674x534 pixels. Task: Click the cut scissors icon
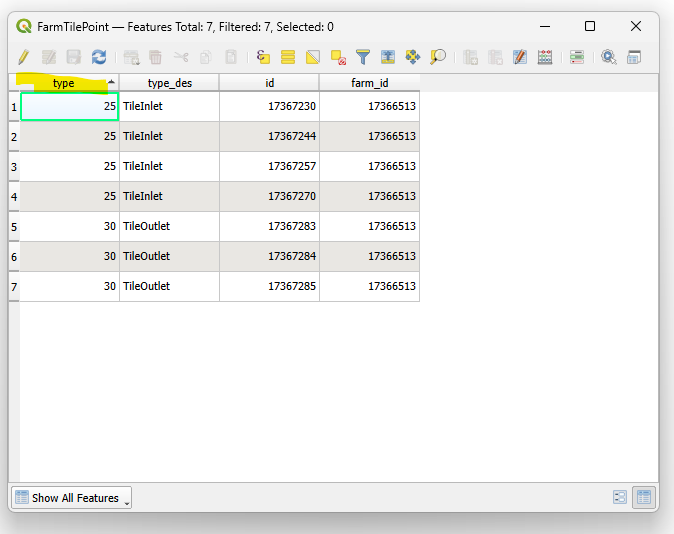pyautogui.click(x=181, y=57)
